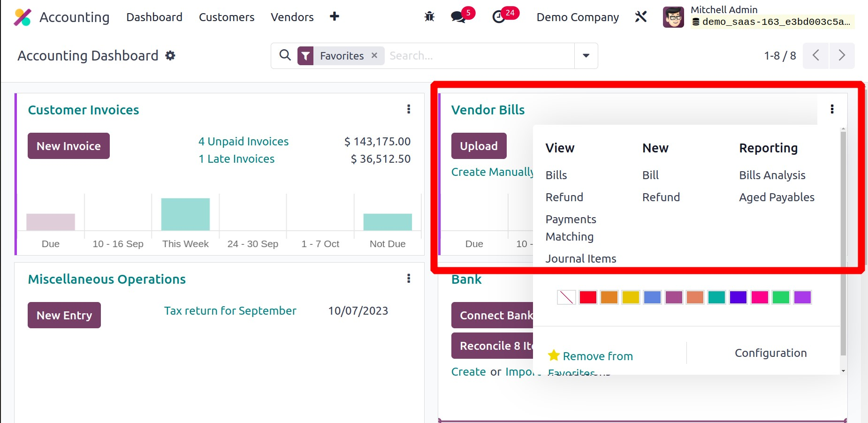868x423 pixels.
Task: Click the plus icon in the menu bar
Action: pyautogui.click(x=334, y=17)
